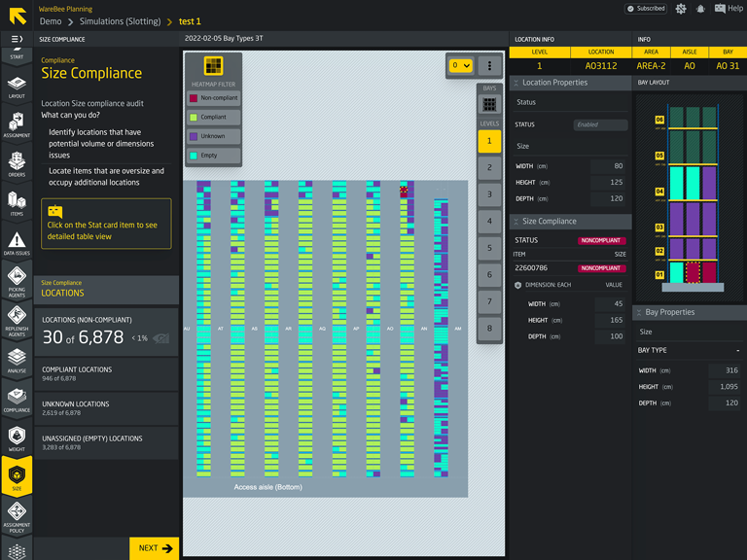Click the A03112 location value
The image size is (747, 560).
coord(601,66)
